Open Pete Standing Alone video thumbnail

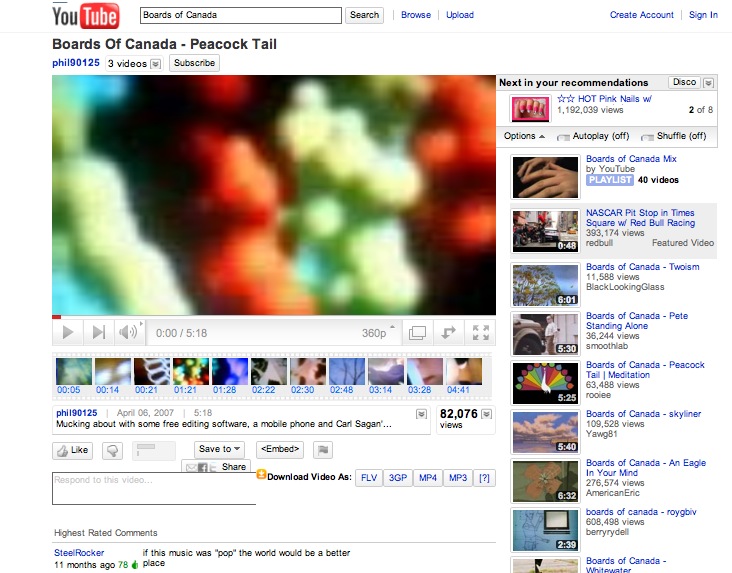545,334
